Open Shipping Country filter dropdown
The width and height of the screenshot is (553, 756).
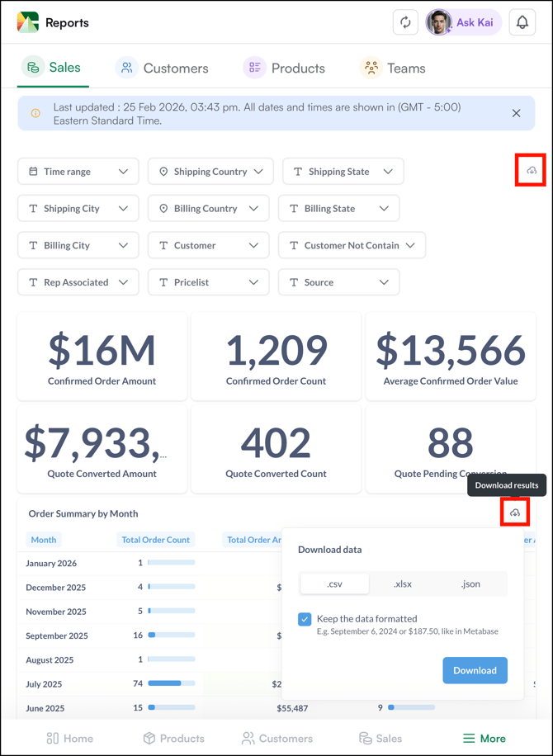coord(210,172)
